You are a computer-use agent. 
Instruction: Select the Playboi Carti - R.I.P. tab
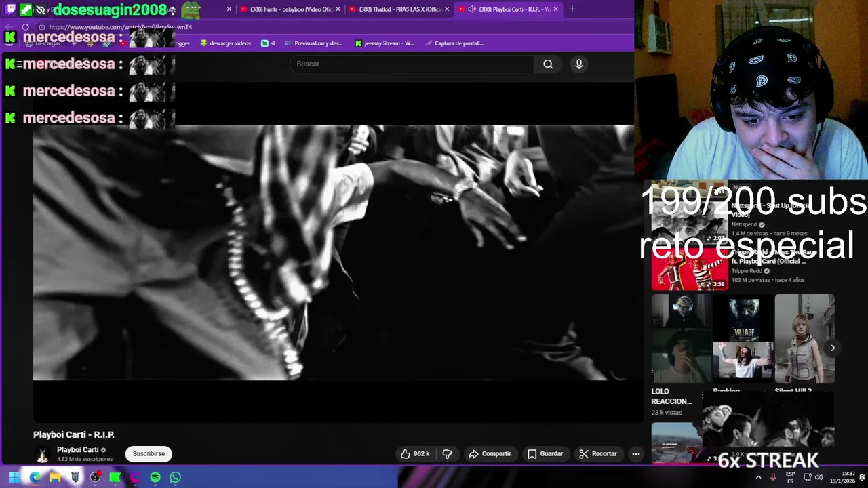coord(509,9)
